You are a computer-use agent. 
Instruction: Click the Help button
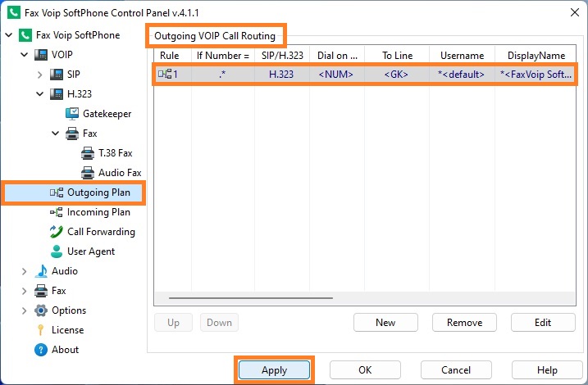coord(547,370)
